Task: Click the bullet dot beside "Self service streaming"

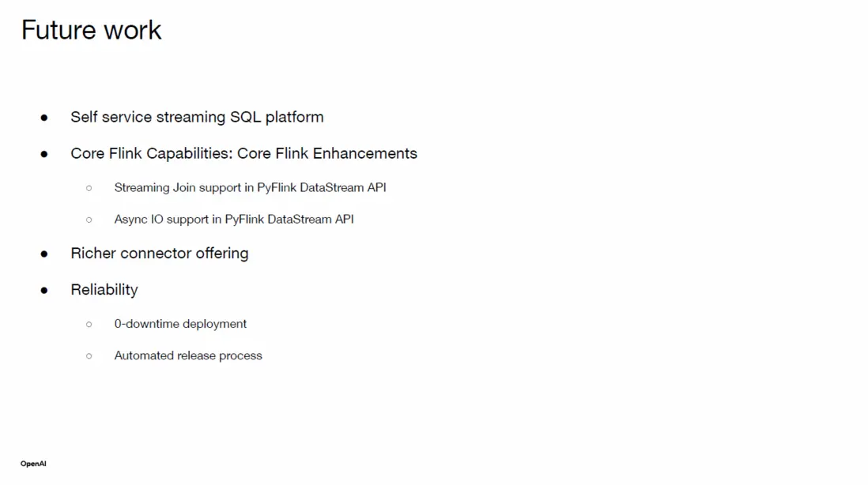Action: click(44, 118)
